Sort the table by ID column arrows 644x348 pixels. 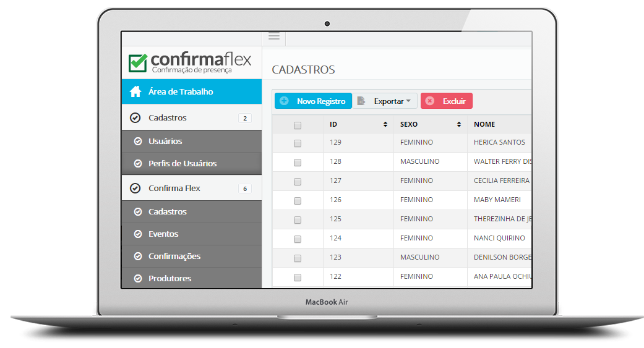click(385, 124)
